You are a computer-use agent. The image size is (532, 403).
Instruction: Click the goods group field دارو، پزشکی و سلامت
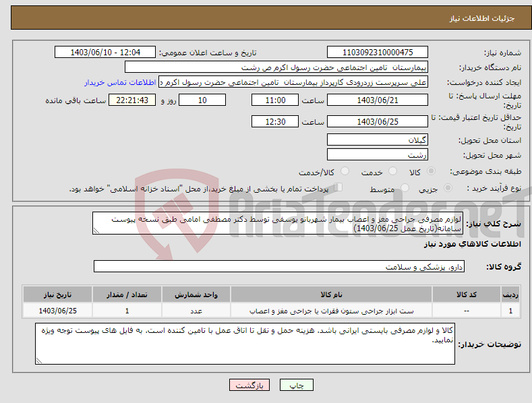[279, 267]
